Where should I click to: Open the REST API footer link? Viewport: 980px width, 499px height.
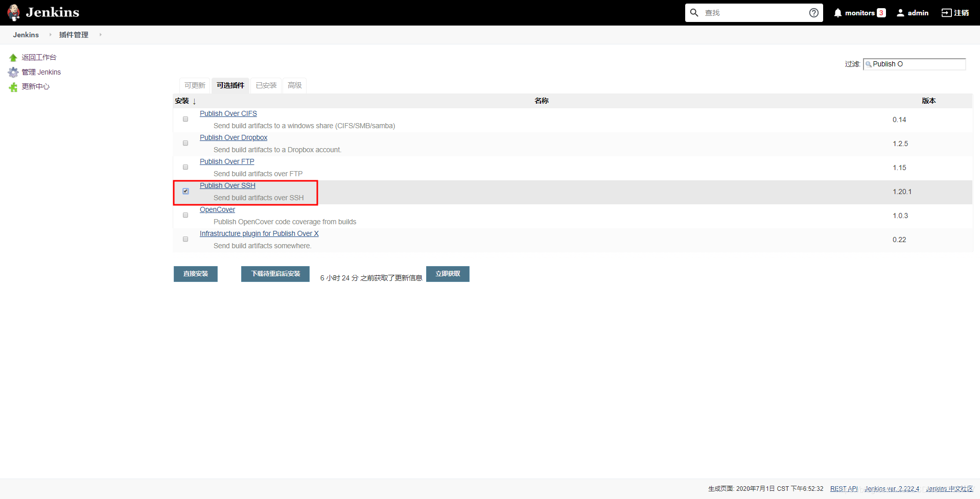coord(844,489)
